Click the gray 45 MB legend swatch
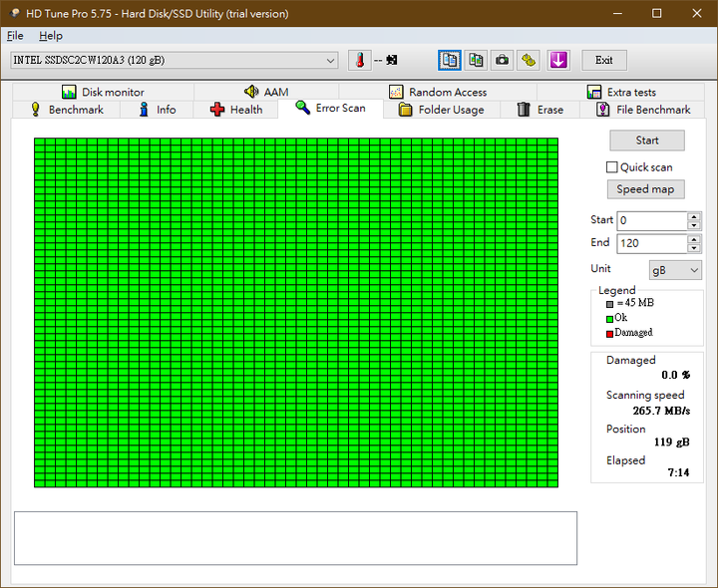 pyautogui.click(x=609, y=304)
